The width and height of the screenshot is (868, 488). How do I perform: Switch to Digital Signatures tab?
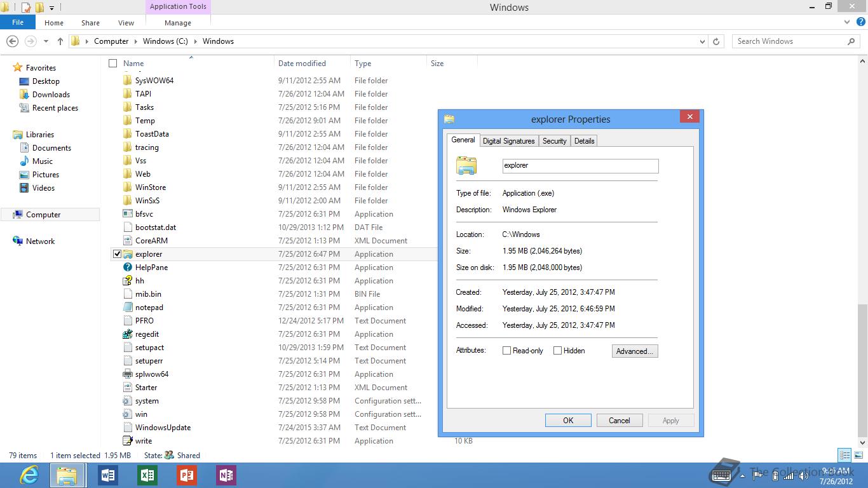click(x=509, y=141)
